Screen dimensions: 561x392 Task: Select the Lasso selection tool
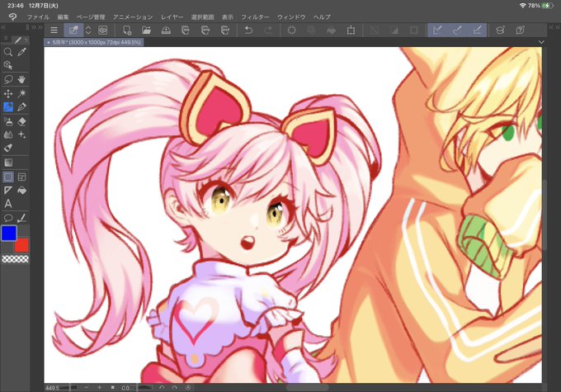8,79
